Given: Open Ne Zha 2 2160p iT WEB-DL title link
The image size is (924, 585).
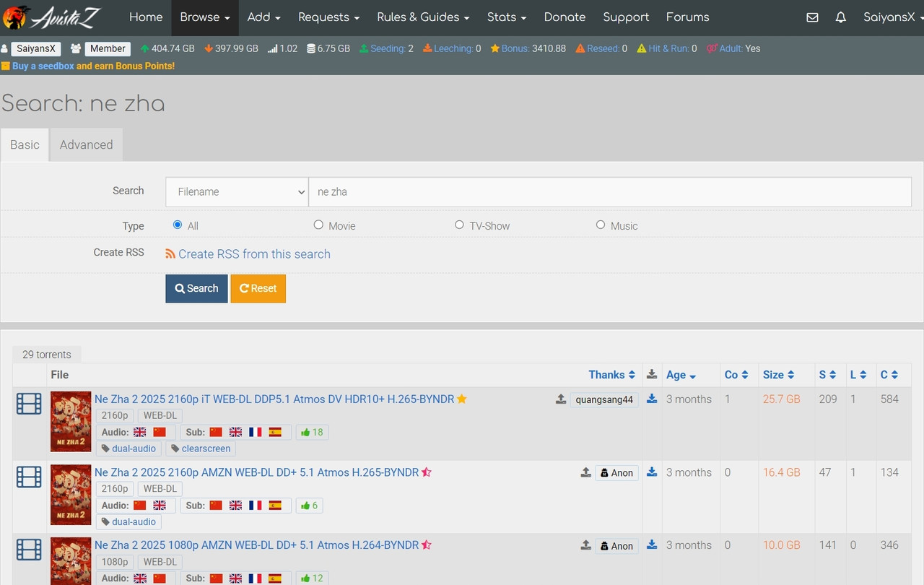Looking at the screenshot, I should click(x=274, y=399).
